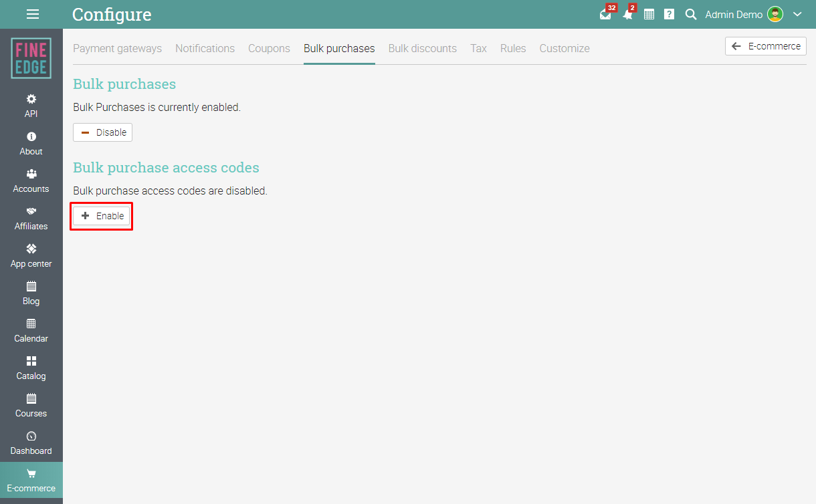This screenshot has width=816, height=504.
Task: Open Dashboard in the sidebar
Action: (x=31, y=443)
